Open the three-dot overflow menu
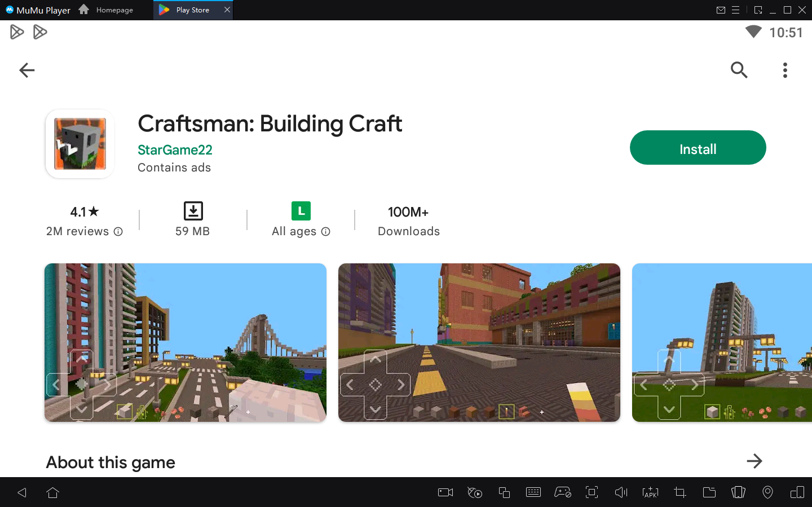The height and width of the screenshot is (507, 812). pos(785,70)
